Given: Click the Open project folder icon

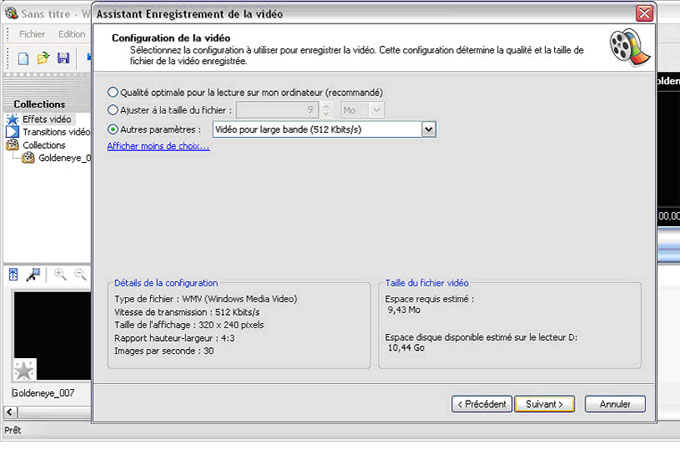Looking at the screenshot, I should click(x=43, y=58).
